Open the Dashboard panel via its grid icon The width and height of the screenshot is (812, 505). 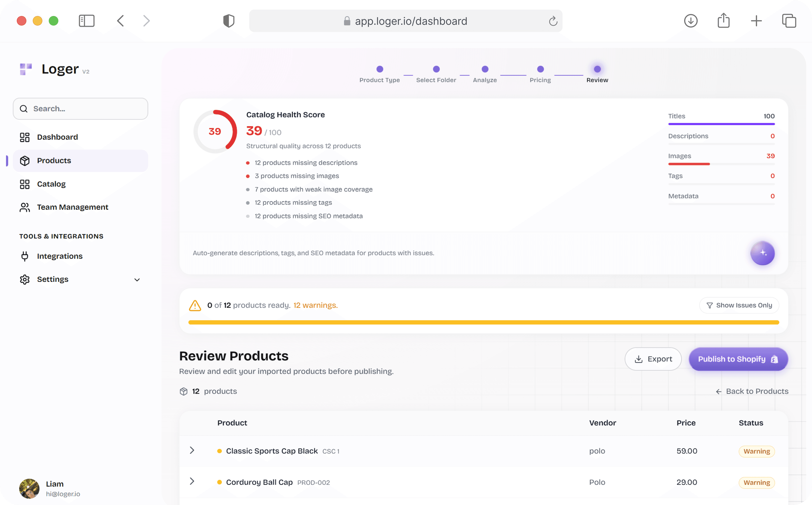25,137
